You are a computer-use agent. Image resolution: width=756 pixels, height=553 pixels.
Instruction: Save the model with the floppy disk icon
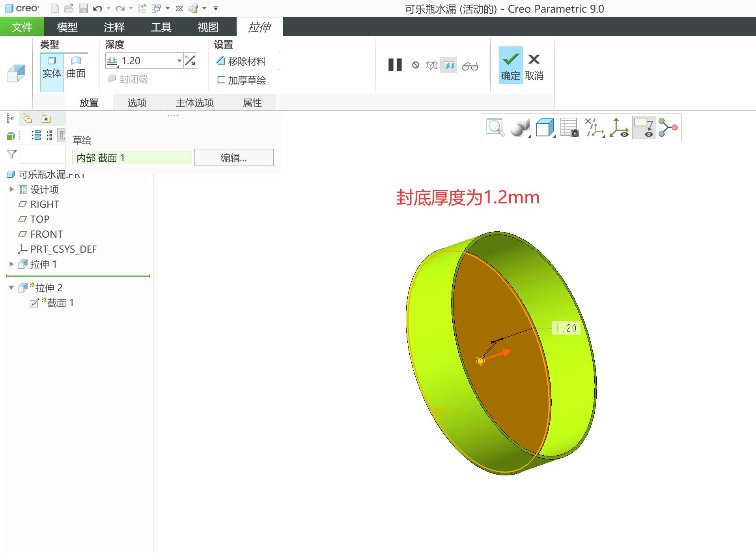point(83,8)
